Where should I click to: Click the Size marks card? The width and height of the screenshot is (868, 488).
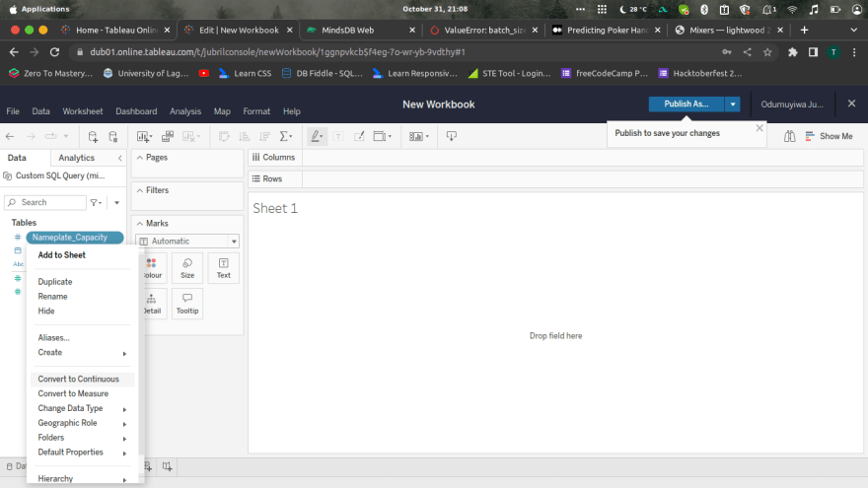click(x=187, y=268)
